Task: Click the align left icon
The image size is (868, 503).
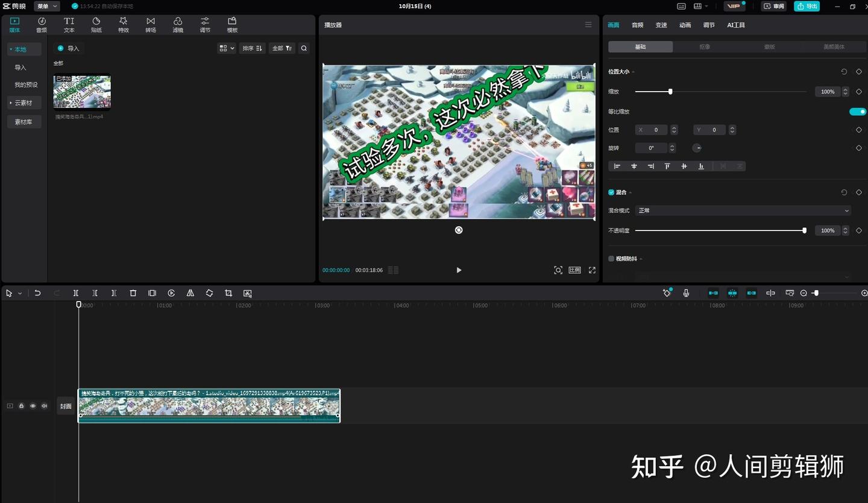Action: click(617, 166)
